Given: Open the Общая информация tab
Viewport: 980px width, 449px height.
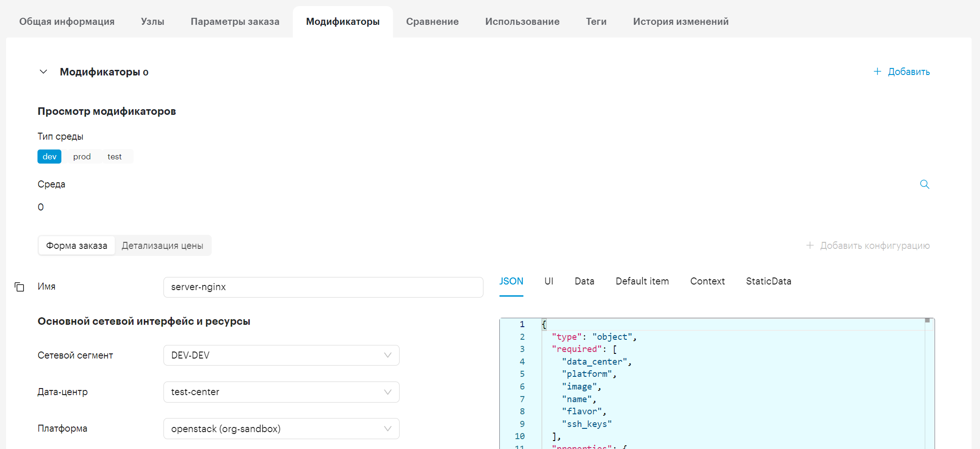Looking at the screenshot, I should pos(67,22).
